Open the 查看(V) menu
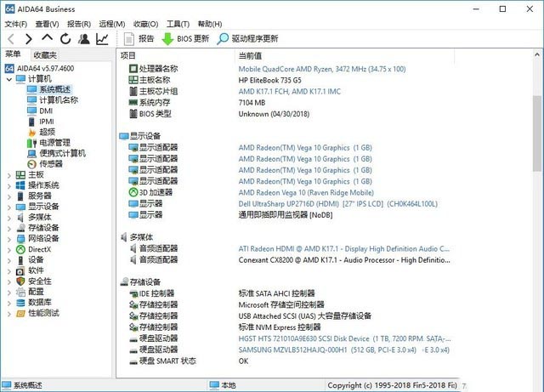544x392 pixels. pos(48,24)
